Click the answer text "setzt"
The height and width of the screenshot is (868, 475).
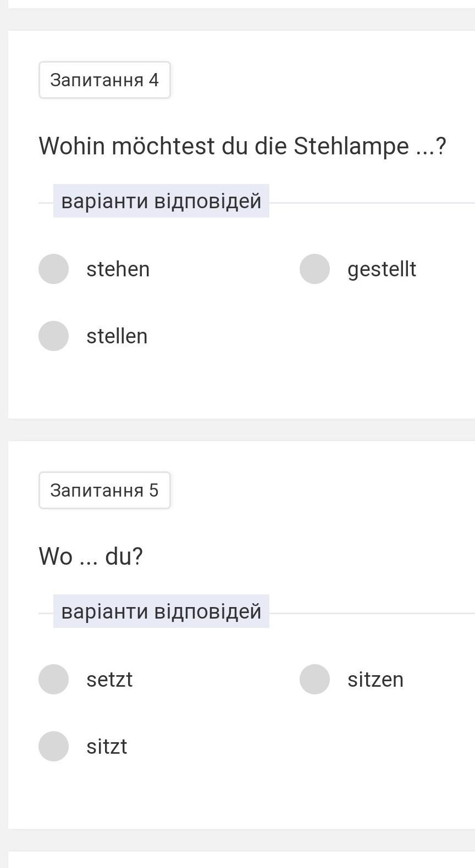(x=109, y=680)
